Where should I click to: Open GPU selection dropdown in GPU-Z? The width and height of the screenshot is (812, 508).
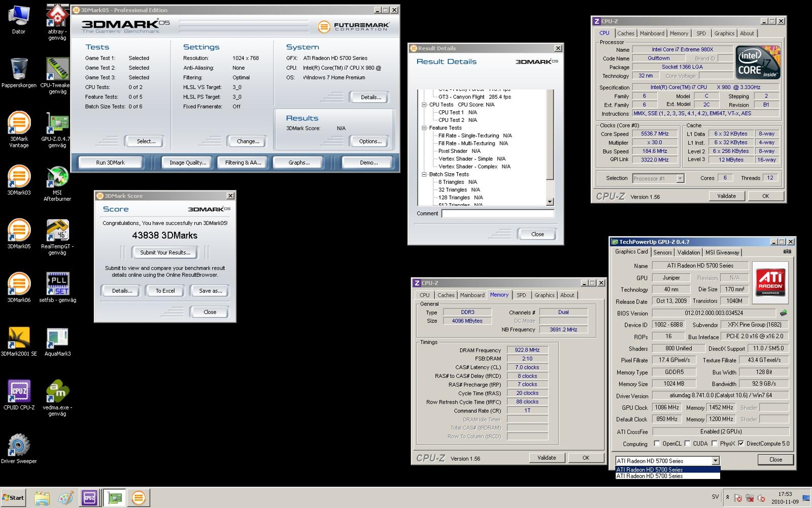click(715, 461)
